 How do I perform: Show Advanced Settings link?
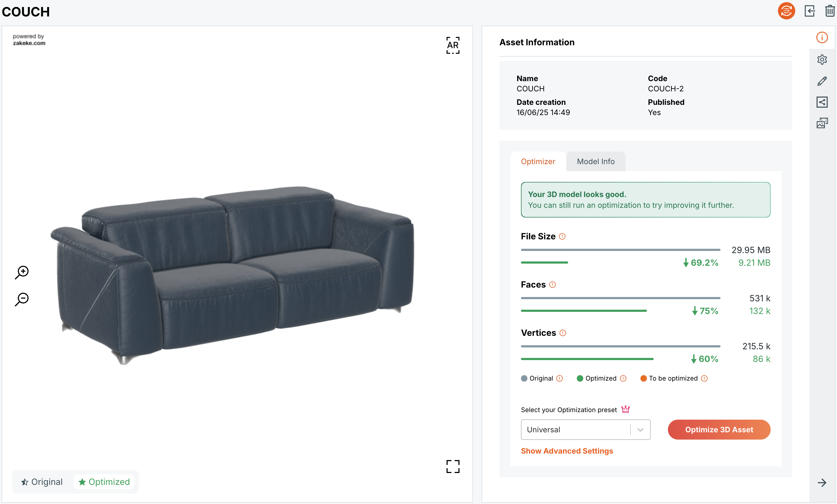(x=567, y=451)
